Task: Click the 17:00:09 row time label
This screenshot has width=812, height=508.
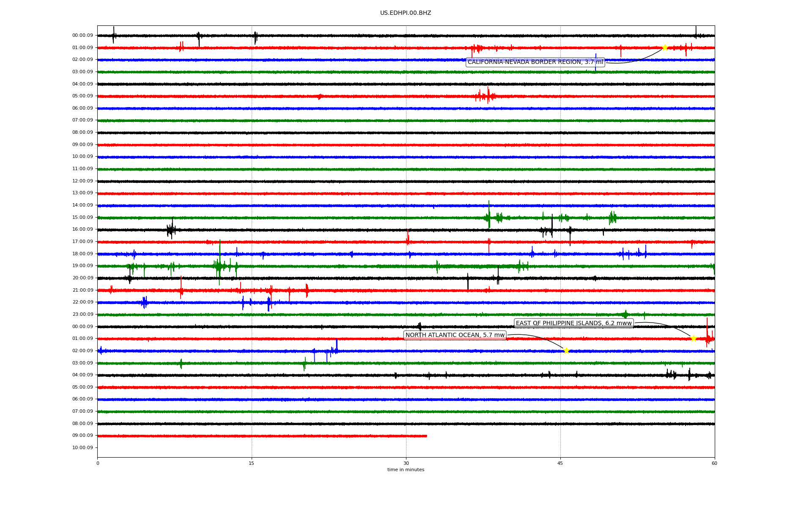Action: click(x=82, y=242)
